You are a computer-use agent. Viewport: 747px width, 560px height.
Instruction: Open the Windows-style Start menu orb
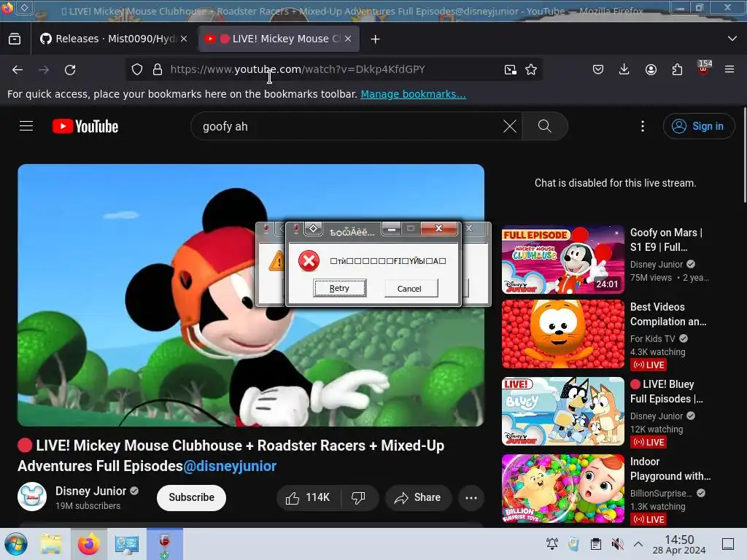tap(16, 544)
